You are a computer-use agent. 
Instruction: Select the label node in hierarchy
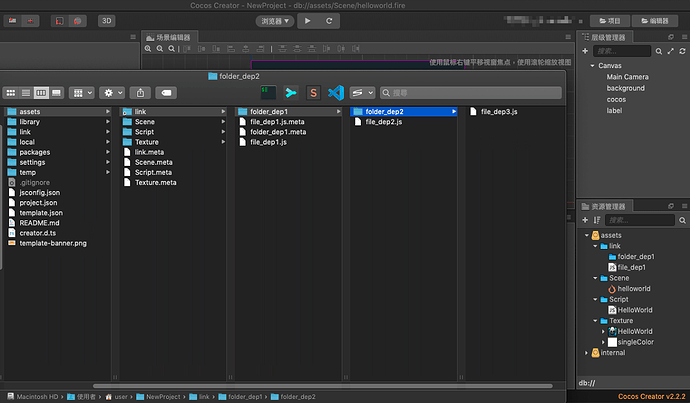coord(614,110)
